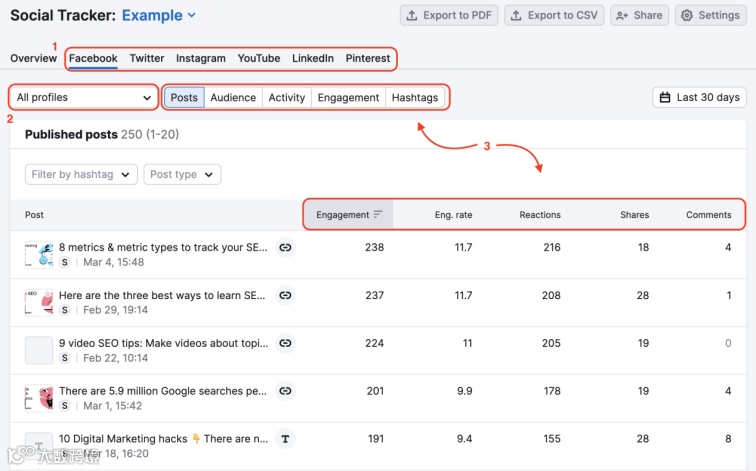Select the Facebook tab

click(93, 58)
